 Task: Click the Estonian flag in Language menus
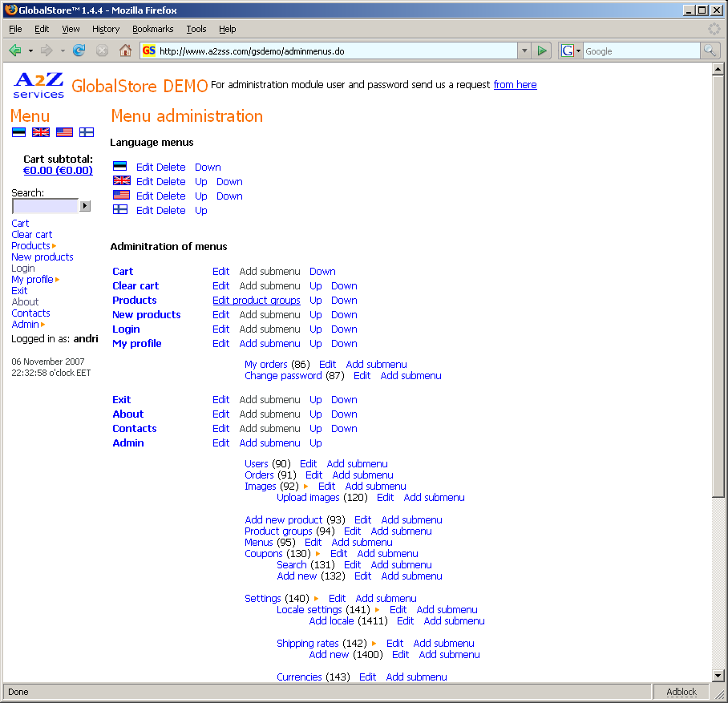119,166
